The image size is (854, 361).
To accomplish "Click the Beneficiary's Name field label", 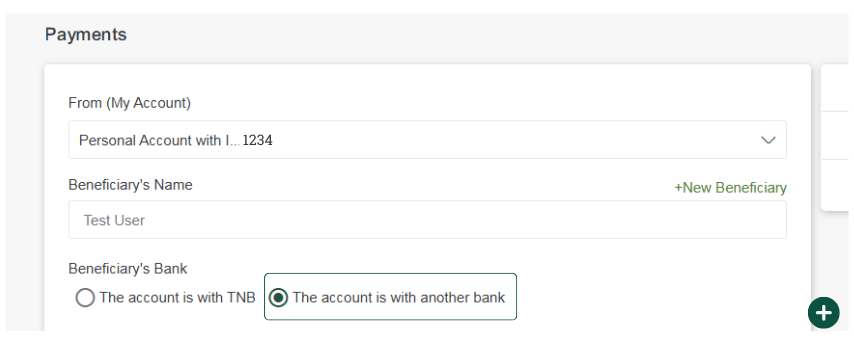I will click(130, 185).
